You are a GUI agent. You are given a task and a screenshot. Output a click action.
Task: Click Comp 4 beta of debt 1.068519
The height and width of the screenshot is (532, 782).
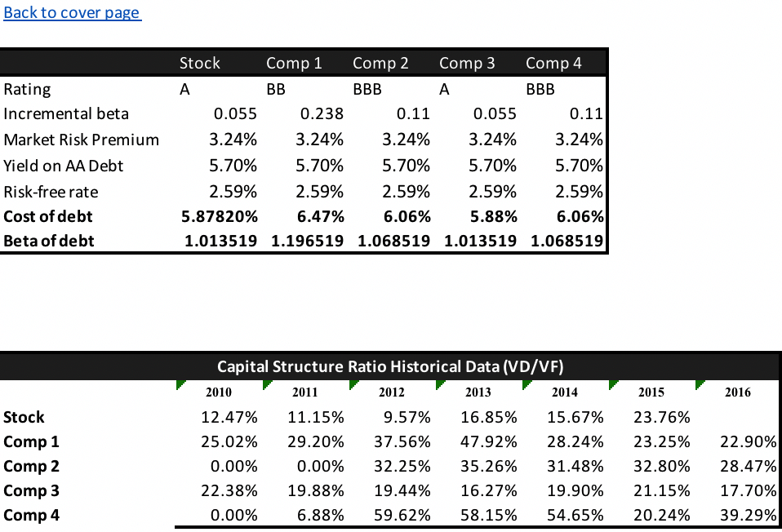(567, 241)
